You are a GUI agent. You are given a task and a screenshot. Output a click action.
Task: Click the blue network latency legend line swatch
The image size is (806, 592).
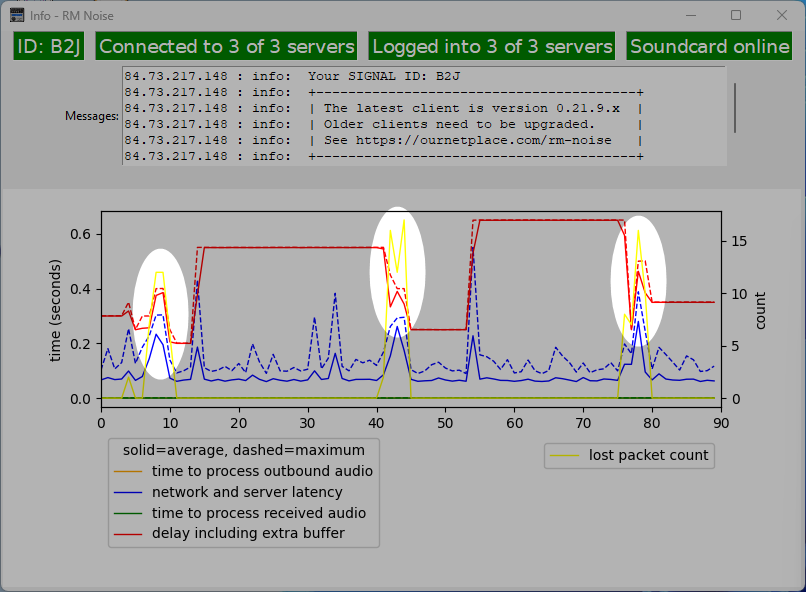point(128,492)
